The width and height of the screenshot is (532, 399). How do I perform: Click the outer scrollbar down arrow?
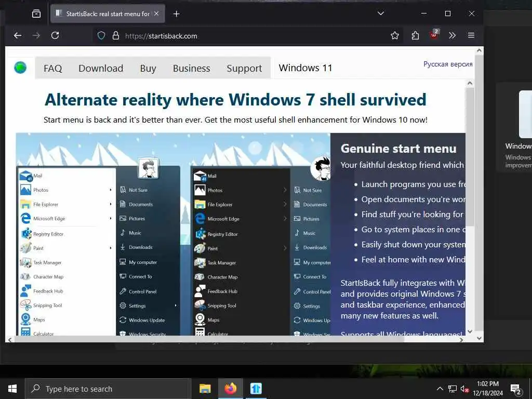coord(479,338)
